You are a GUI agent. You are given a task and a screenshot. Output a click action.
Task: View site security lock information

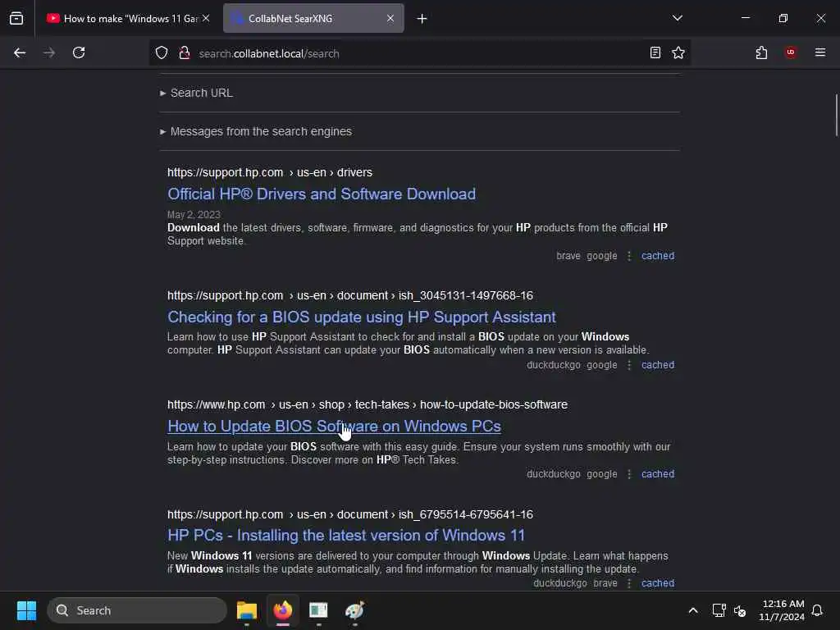pos(185,53)
